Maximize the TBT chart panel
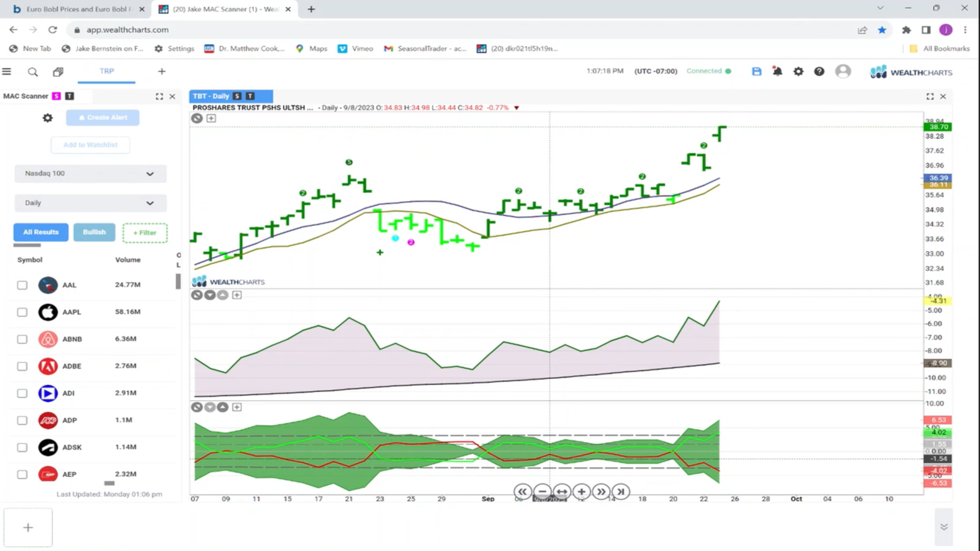 (x=930, y=96)
